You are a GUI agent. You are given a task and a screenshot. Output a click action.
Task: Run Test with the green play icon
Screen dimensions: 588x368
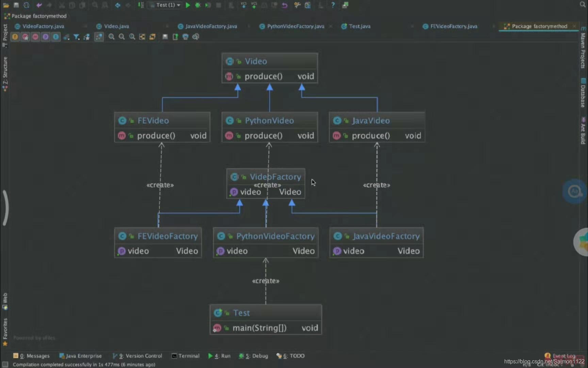tap(187, 5)
